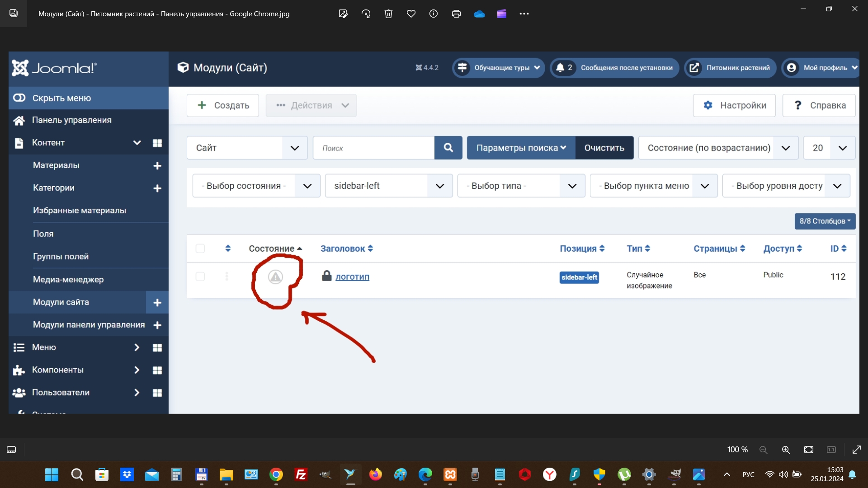The width and height of the screenshot is (868, 488).
Task: Open the Выбор типа dropdown
Action: 521,186
